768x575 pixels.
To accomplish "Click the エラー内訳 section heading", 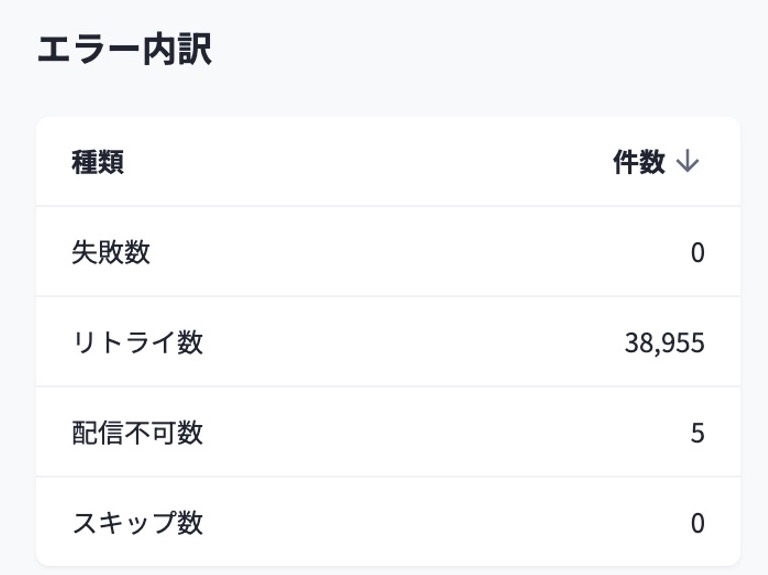I will click(124, 51).
